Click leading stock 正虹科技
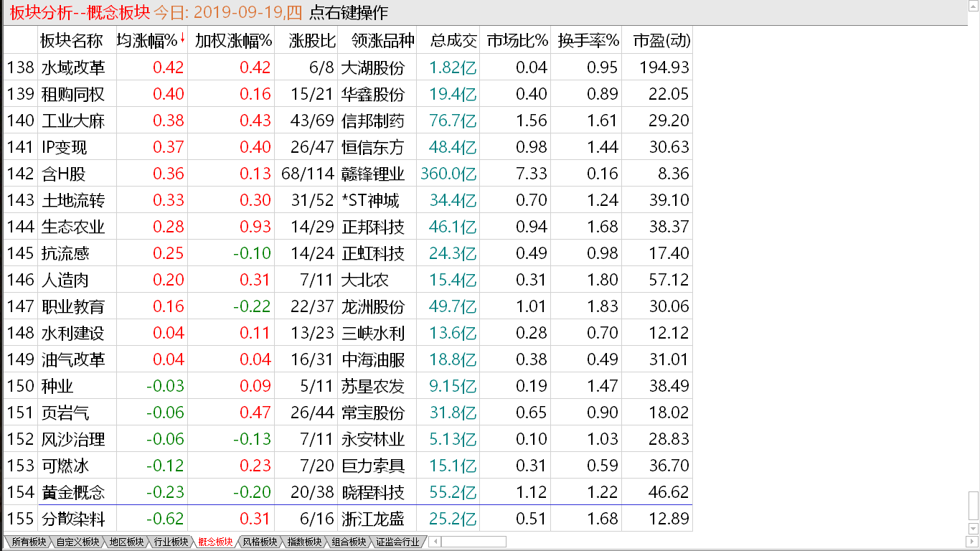The width and height of the screenshot is (980, 551). (x=373, y=253)
